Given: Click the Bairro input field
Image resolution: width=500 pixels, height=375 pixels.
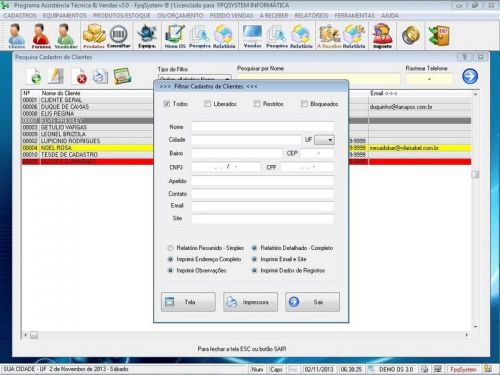Looking at the screenshot, I should click(237, 153).
